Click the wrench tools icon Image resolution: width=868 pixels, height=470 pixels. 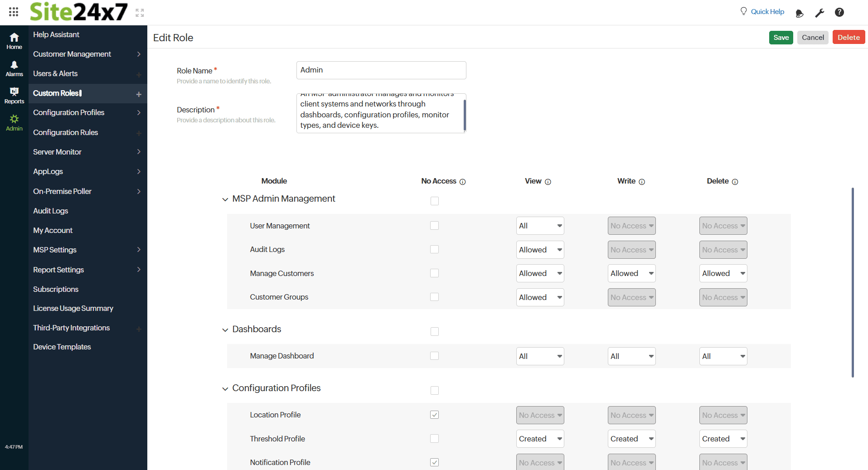tap(820, 13)
